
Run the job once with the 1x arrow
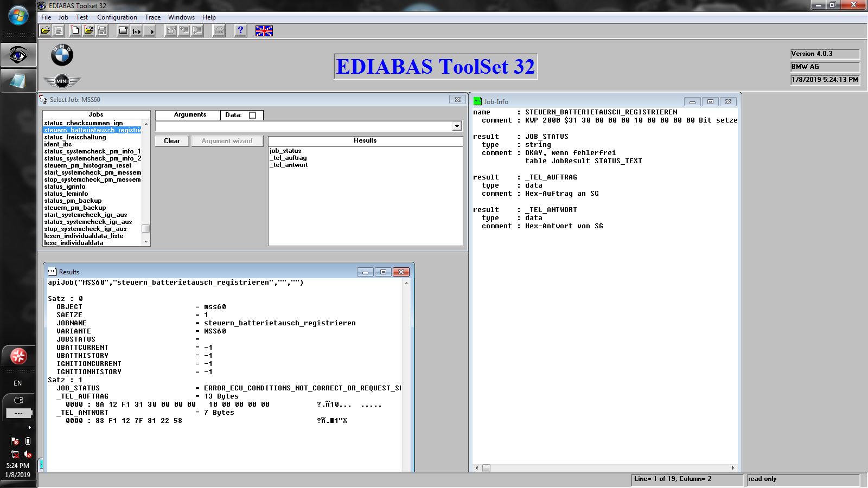(x=136, y=31)
